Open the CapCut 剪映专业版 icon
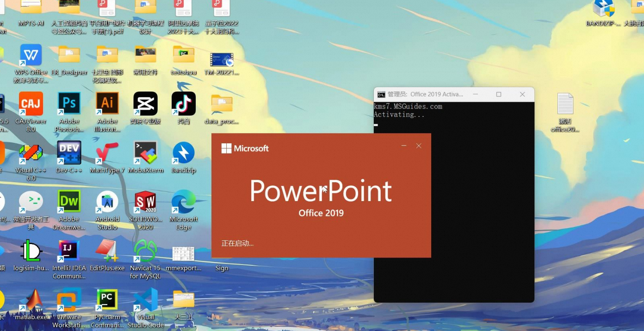 click(145, 104)
